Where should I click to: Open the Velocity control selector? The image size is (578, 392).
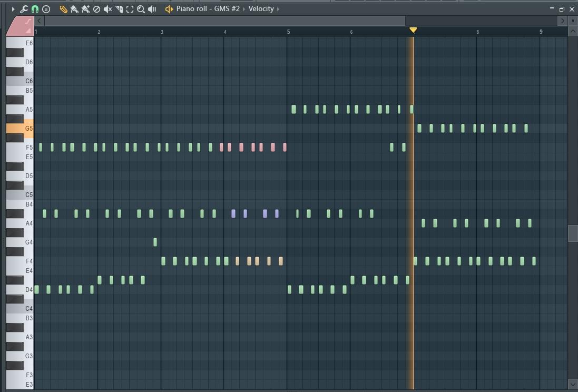[261, 8]
